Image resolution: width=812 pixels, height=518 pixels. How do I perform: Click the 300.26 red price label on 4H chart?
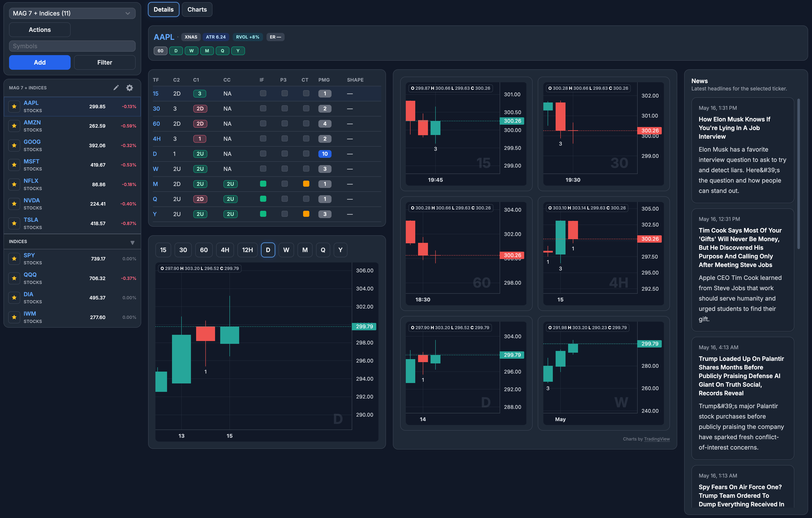(x=650, y=239)
